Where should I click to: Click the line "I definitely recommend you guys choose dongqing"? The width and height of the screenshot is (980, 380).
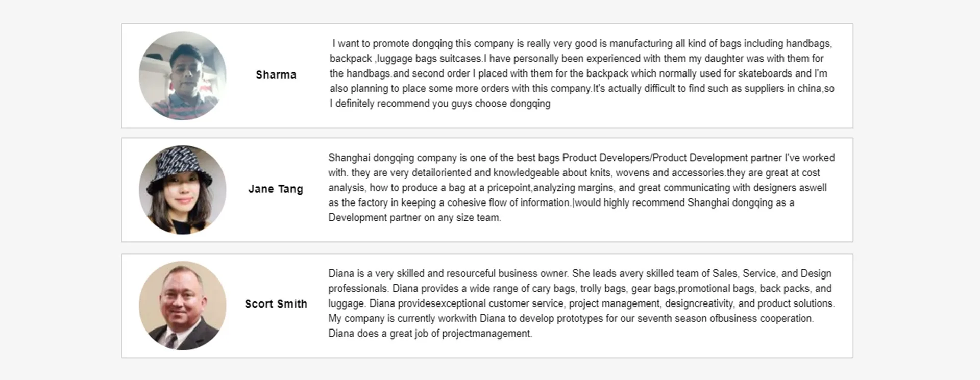[440, 104]
